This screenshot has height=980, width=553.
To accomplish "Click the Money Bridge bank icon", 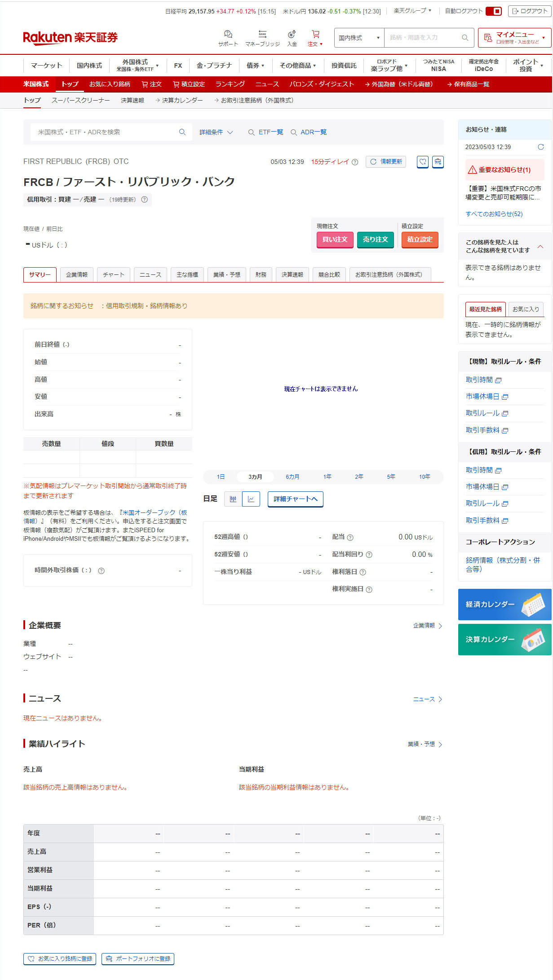I will [262, 35].
